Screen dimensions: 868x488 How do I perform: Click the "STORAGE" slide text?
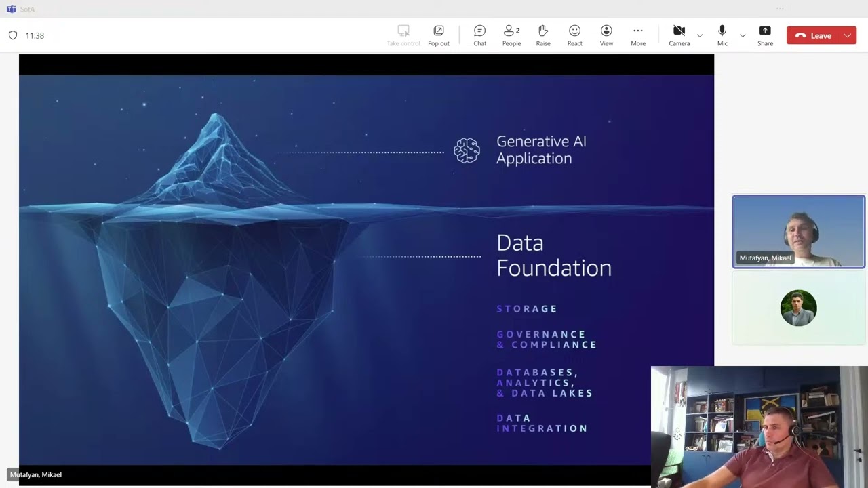point(527,308)
